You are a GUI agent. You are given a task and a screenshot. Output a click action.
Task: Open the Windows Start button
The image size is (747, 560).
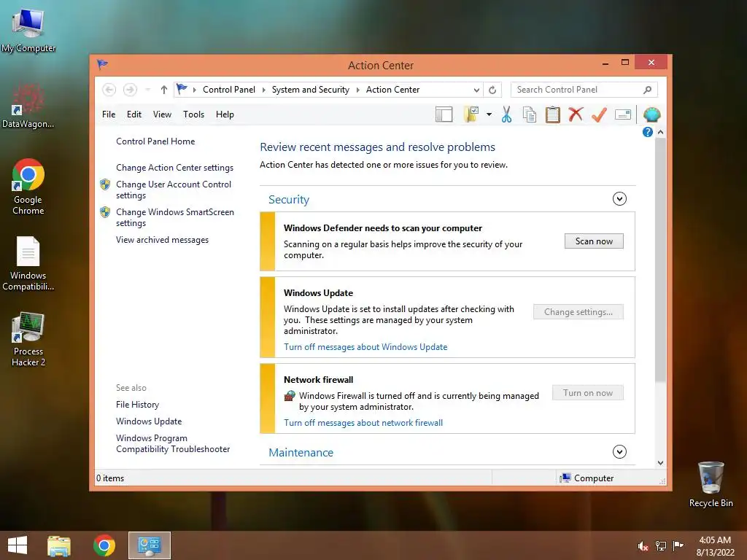coord(18,545)
